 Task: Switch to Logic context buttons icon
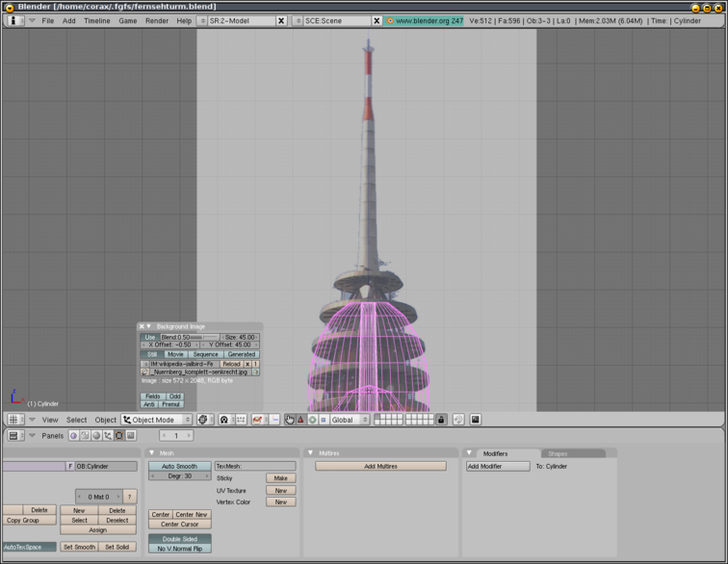(x=73, y=435)
